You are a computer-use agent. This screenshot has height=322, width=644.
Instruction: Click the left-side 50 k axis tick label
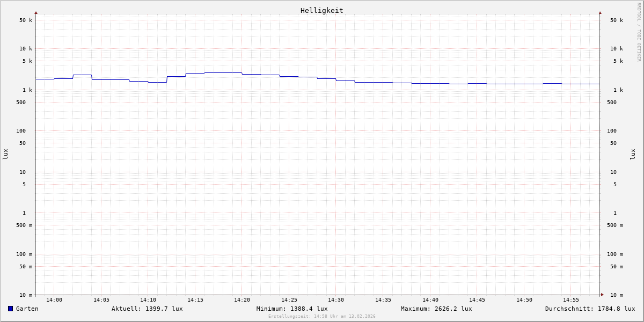pyautogui.click(x=26, y=20)
